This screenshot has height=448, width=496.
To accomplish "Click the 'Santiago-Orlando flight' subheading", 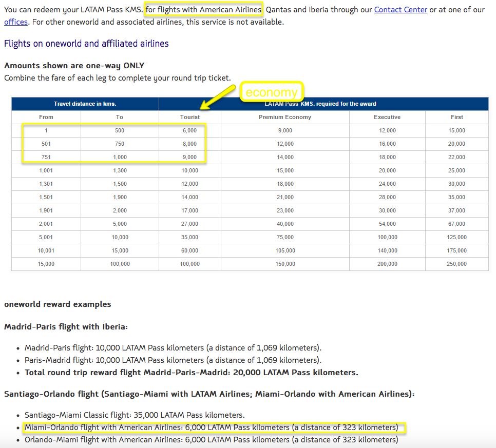I will pyautogui.click(x=209, y=394).
